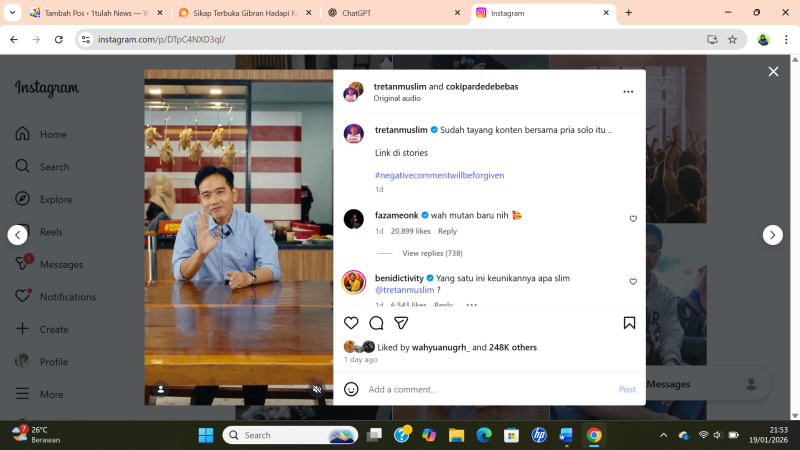Show hidden system tray icons
800x450 pixels.
pyautogui.click(x=663, y=435)
